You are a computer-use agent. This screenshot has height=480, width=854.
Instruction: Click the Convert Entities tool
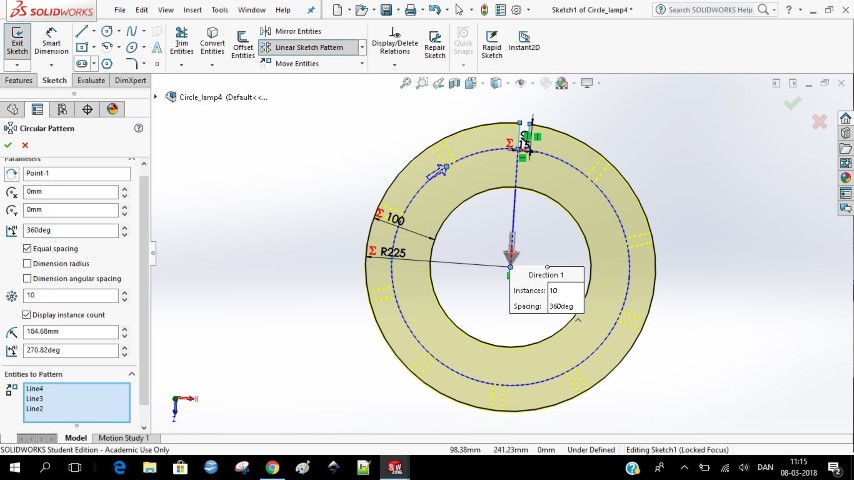pyautogui.click(x=212, y=41)
